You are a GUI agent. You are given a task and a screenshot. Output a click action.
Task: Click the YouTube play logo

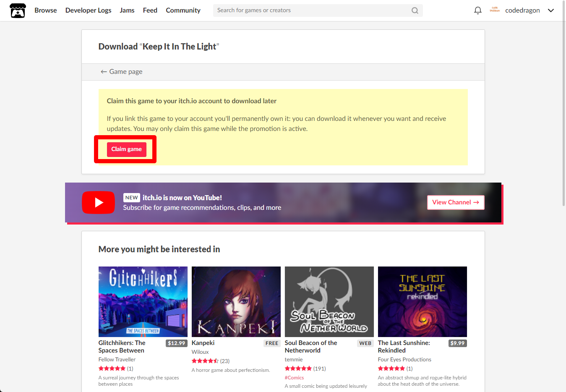point(98,202)
